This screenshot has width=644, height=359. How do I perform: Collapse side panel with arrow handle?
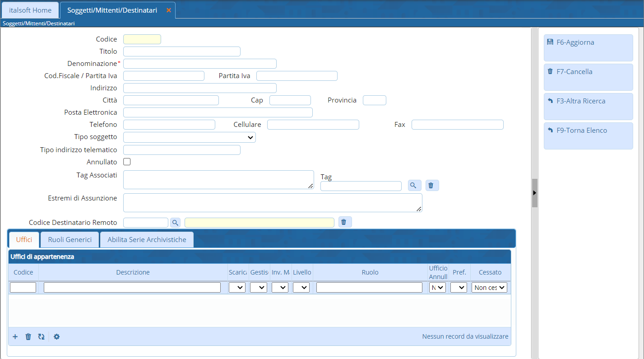coord(534,193)
